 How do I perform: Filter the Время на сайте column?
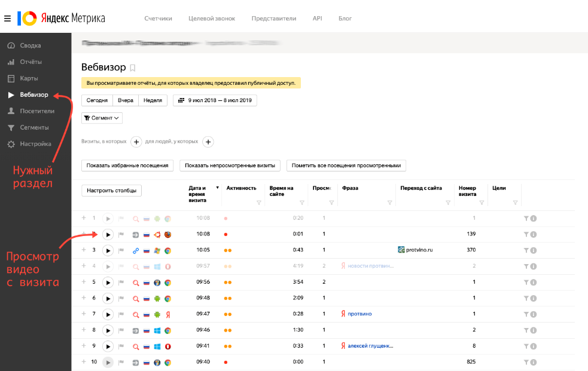[x=302, y=203]
